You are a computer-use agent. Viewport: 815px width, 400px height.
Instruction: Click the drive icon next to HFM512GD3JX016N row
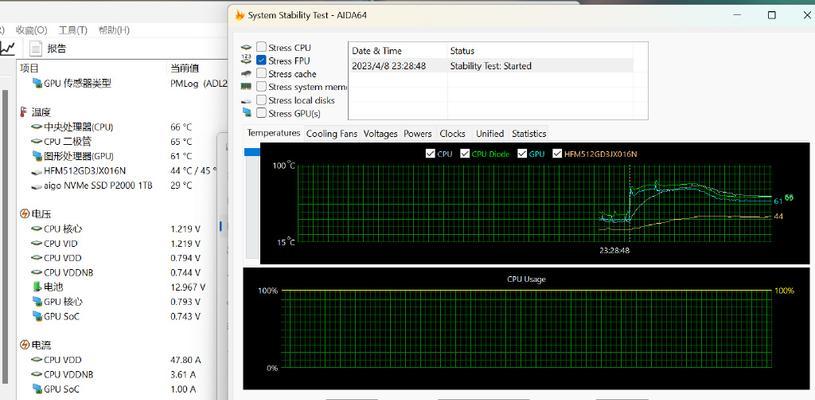coord(37,171)
